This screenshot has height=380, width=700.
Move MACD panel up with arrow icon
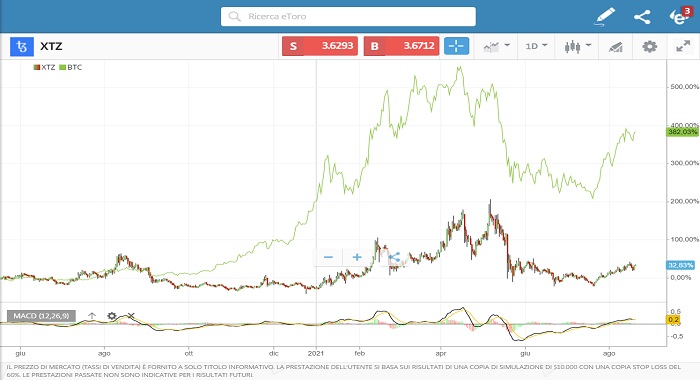pyautogui.click(x=92, y=316)
